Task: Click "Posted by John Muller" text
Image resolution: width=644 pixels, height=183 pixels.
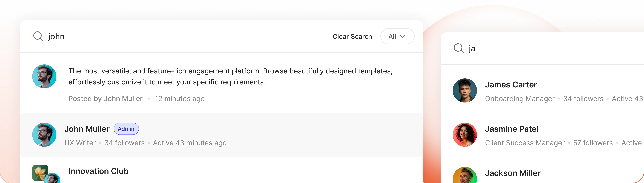Action: [x=105, y=99]
